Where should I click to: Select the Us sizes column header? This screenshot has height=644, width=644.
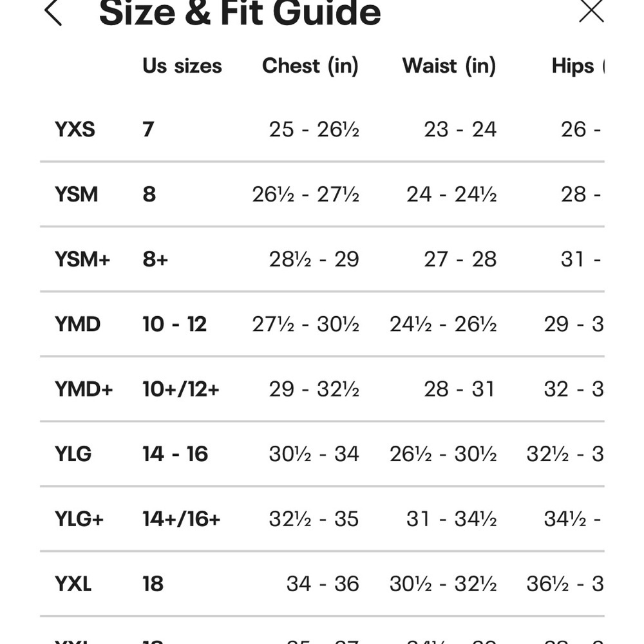tap(182, 66)
